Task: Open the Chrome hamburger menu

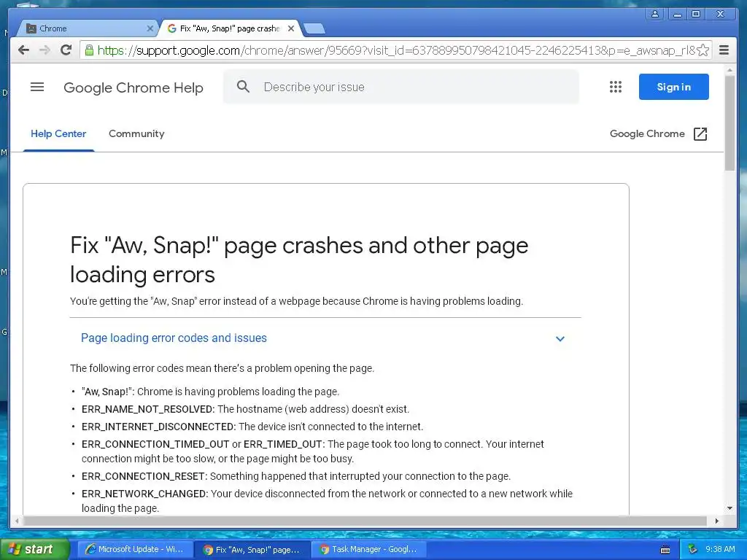Action: tap(724, 50)
